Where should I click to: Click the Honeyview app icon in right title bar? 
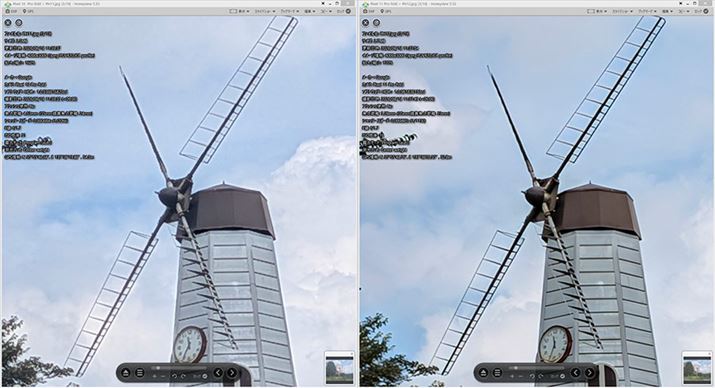point(366,4)
